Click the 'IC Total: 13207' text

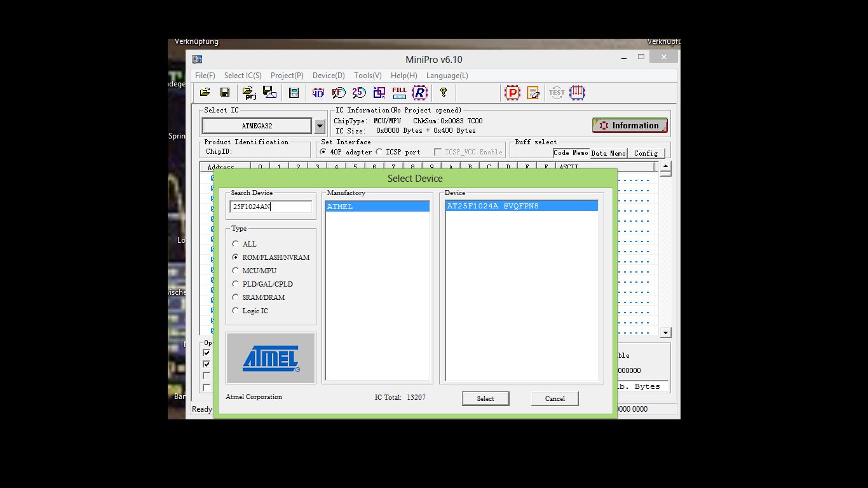click(400, 397)
